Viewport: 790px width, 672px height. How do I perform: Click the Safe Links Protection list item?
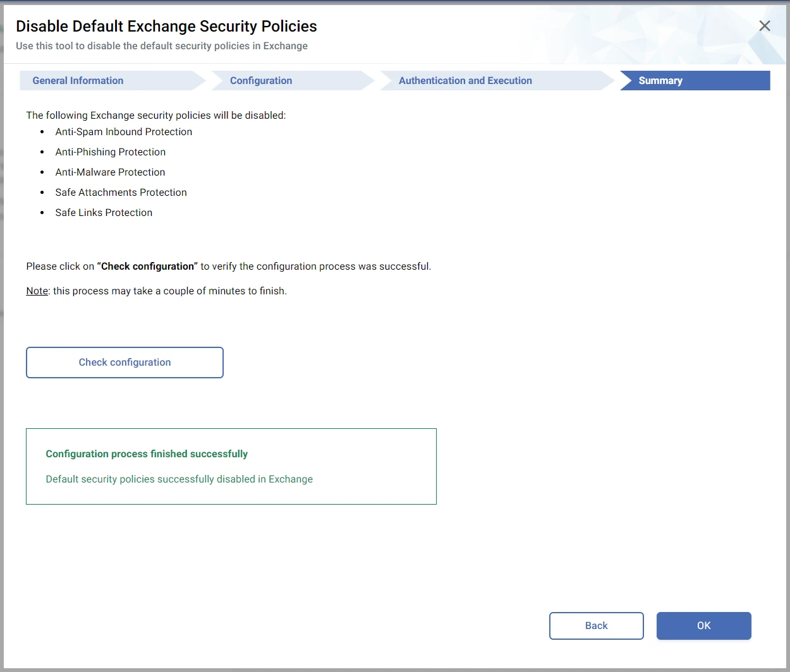click(x=104, y=213)
